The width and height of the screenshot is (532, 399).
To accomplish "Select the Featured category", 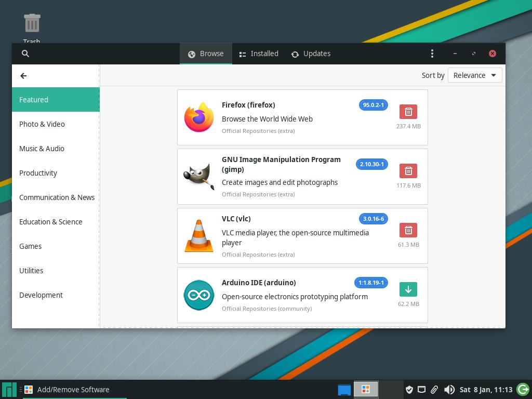I will pyautogui.click(x=56, y=100).
